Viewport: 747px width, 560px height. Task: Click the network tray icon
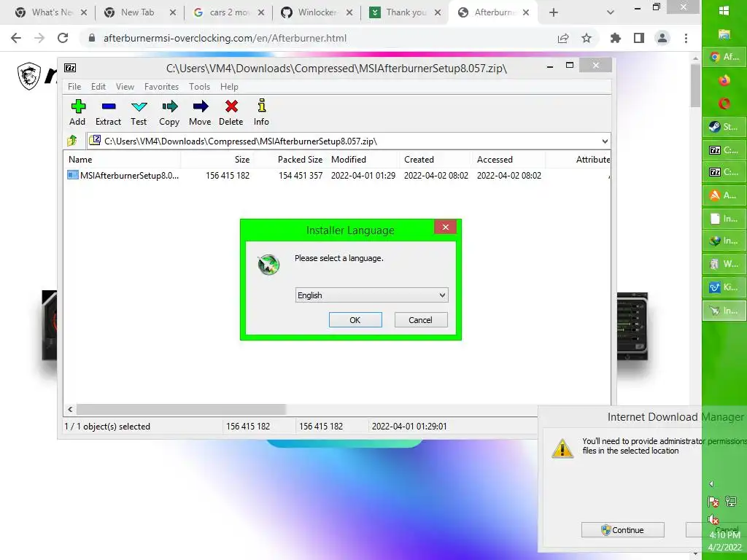coord(731,501)
